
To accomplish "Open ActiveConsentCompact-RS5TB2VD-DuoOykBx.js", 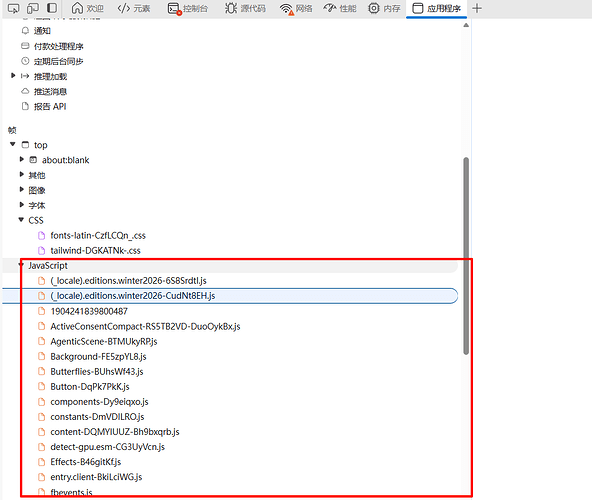I will 145,326.
